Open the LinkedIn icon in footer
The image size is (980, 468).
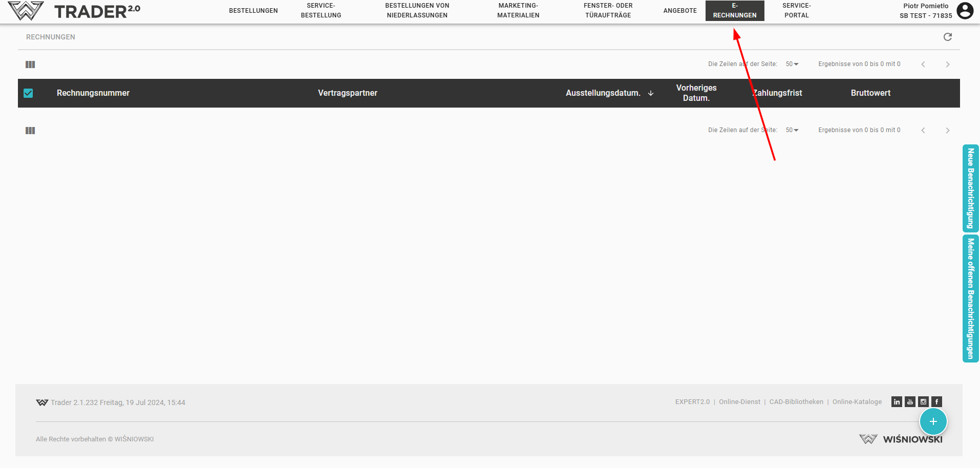tap(897, 402)
